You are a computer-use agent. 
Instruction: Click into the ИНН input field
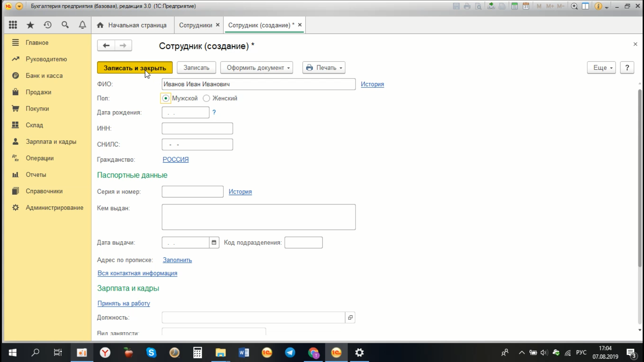(x=197, y=128)
